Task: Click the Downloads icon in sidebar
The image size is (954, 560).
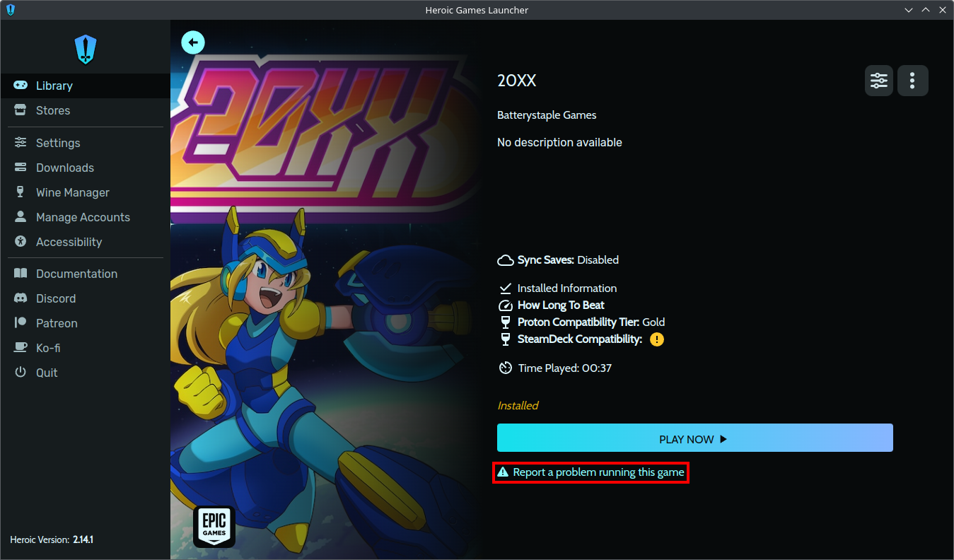Action: (x=21, y=168)
